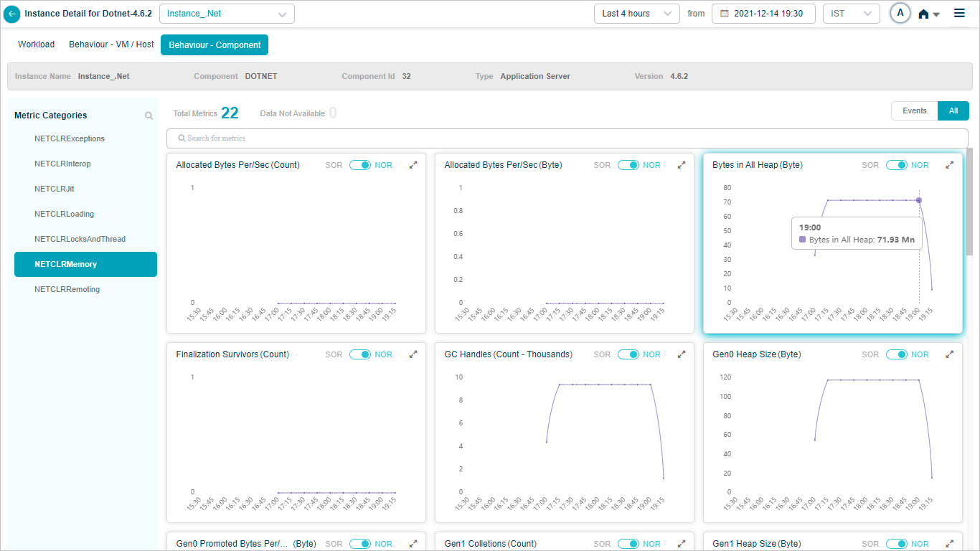This screenshot has width=980, height=551.
Task: Click the Metric Categories search icon
Action: [149, 116]
